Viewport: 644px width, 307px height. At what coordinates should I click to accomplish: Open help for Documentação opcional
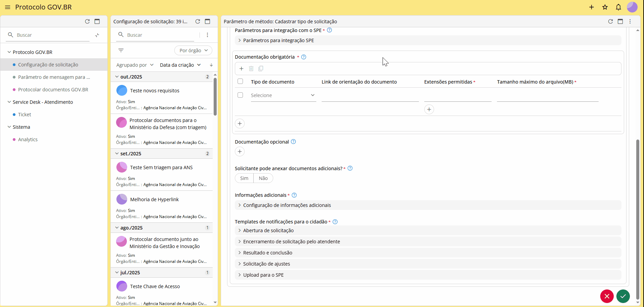293,142
